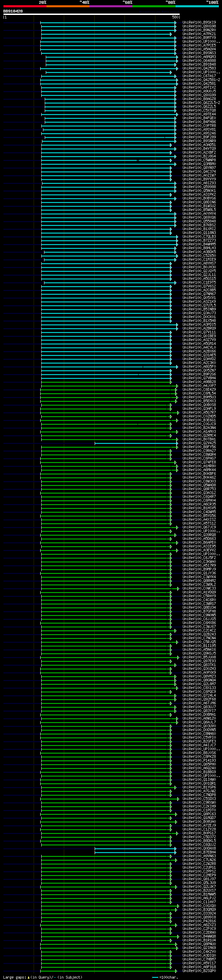Click the purple ~60% identity legend bar
The width and height of the screenshot is (222, 980).
111,6
